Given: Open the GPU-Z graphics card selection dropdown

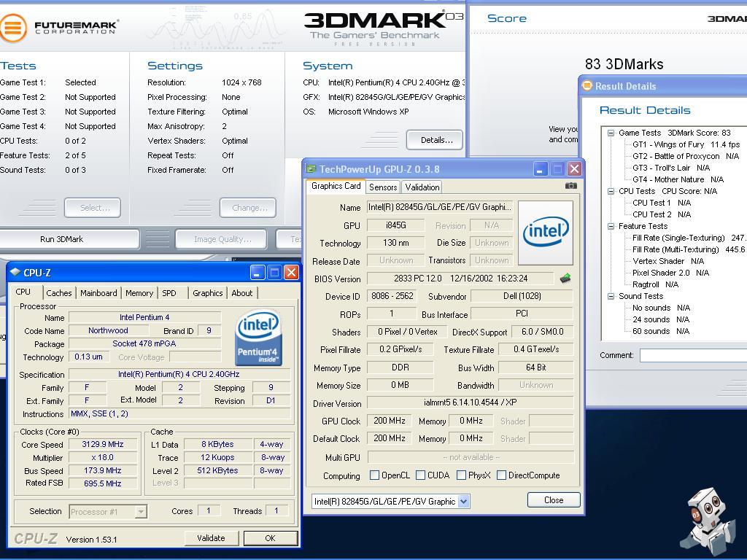Looking at the screenshot, I should 463,502.
